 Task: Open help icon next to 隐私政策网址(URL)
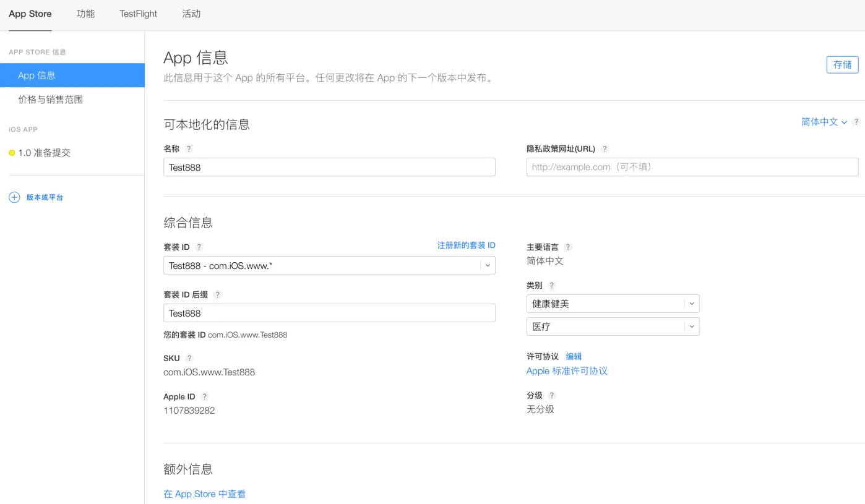[x=605, y=149]
